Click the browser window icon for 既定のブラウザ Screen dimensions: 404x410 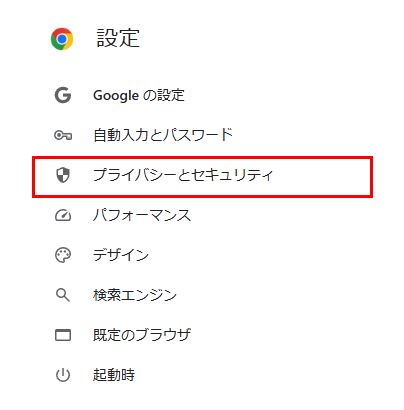pyautogui.click(x=63, y=335)
